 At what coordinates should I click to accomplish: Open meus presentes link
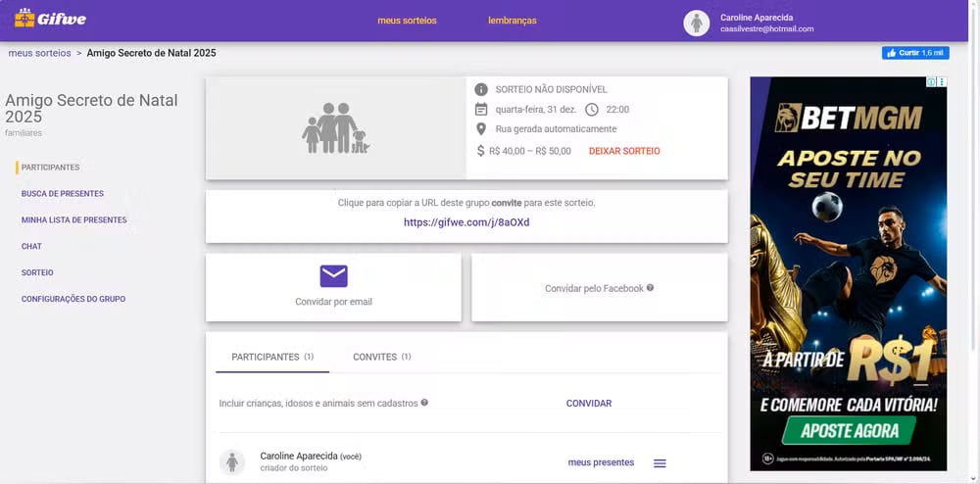coord(601,462)
